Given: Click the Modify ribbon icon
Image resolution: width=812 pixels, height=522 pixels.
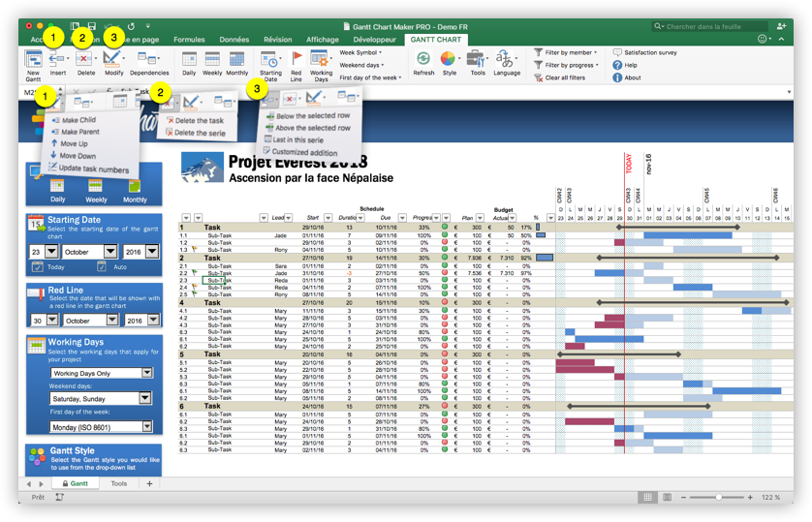Looking at the screenshot, I should tap(111, 59).
